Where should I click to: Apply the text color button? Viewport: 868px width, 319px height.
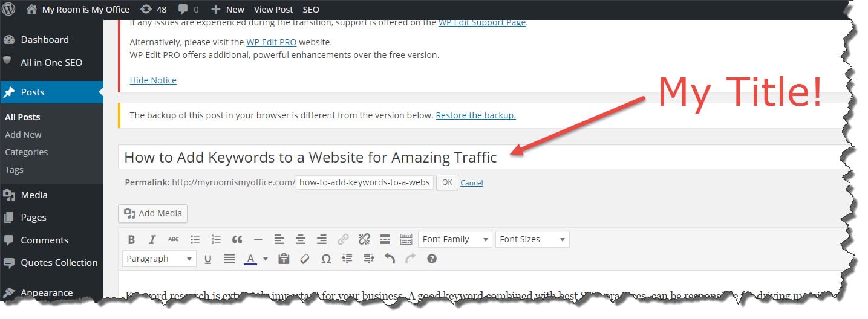(250, 259)
